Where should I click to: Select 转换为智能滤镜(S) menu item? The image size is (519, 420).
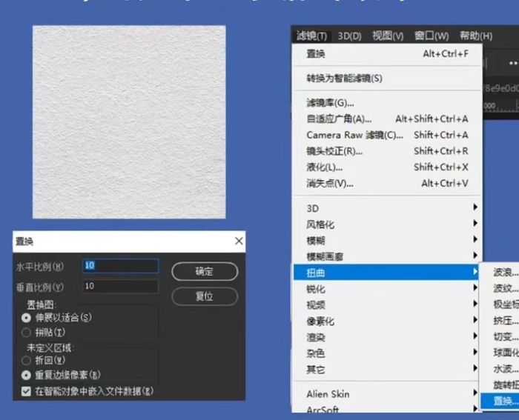[344, 78]
